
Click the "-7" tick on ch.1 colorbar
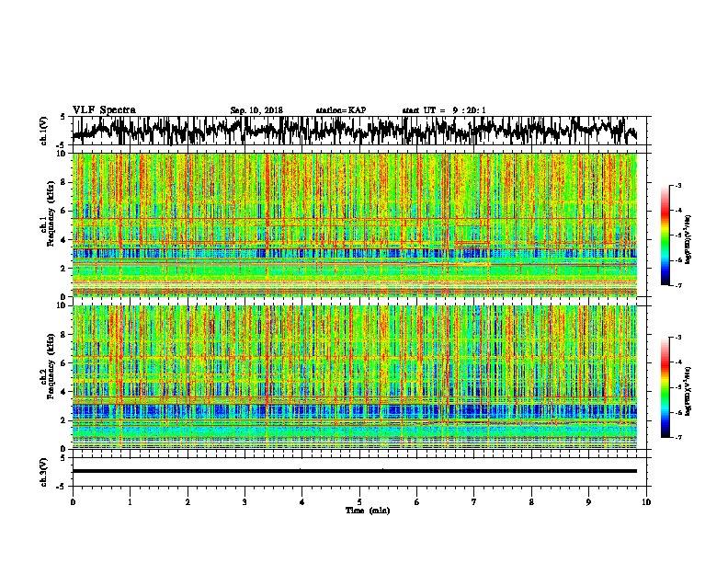coord(677,285)
